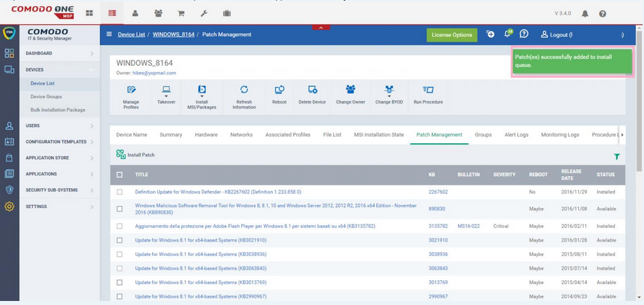Expand the Configuration Templates menu

pos(59,142)
